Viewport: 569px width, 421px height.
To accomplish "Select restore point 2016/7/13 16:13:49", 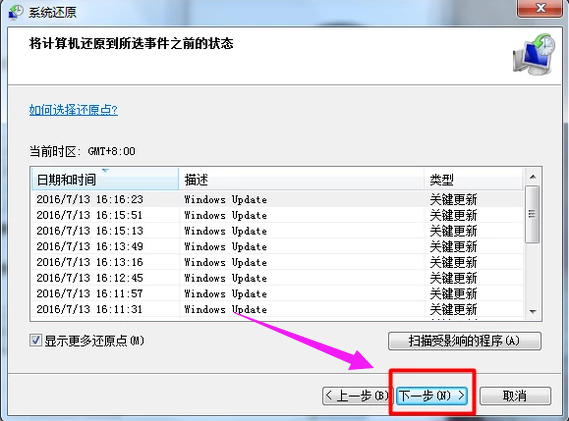I will click(278, 246).
